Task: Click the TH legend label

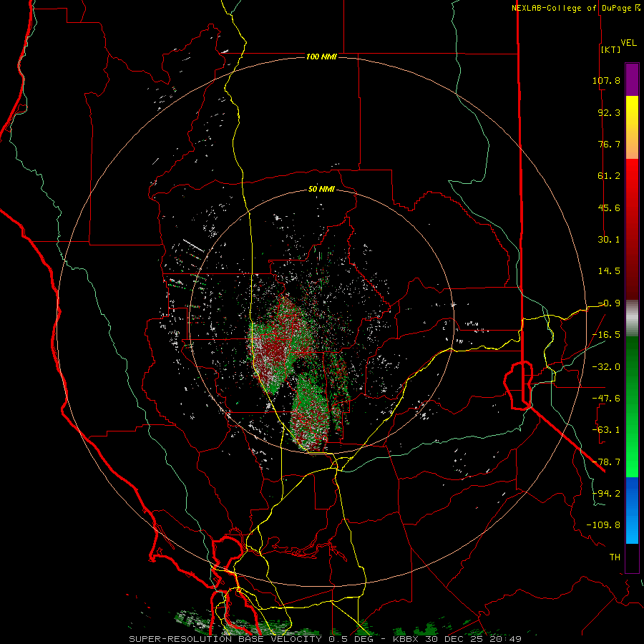Action: [x=615, y=557]
